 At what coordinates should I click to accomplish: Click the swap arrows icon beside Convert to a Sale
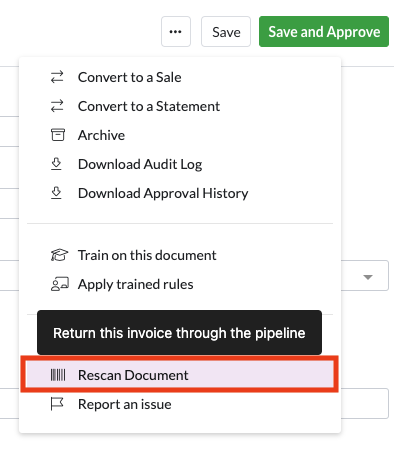(x=57, y=77)
